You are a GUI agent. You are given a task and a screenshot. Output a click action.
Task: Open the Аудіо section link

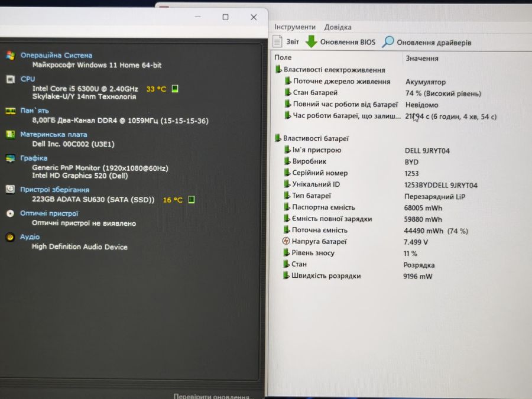click(30, 237)
